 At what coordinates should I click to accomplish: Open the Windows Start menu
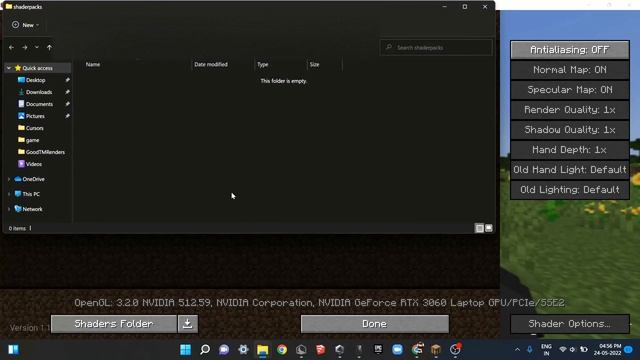click(x=185, y=350)
